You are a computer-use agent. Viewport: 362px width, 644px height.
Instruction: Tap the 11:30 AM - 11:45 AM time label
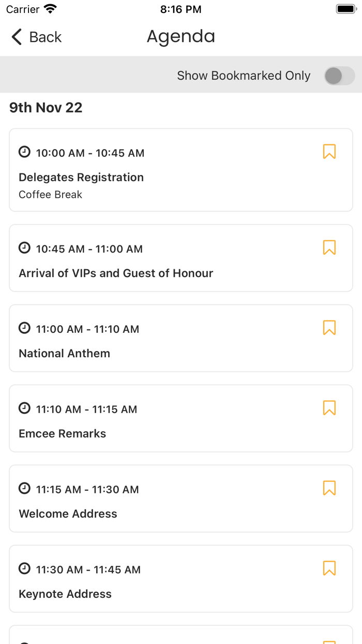88,569
